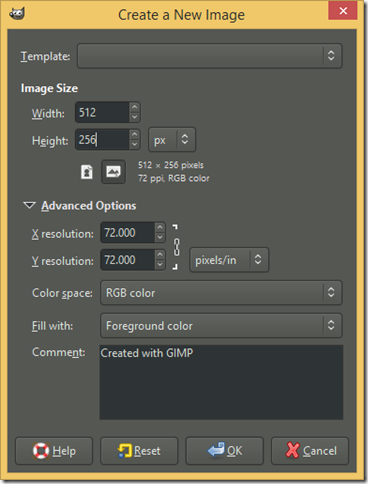Open the pixels/in resolution unit dropdown
368x484 pixels.
229,260
